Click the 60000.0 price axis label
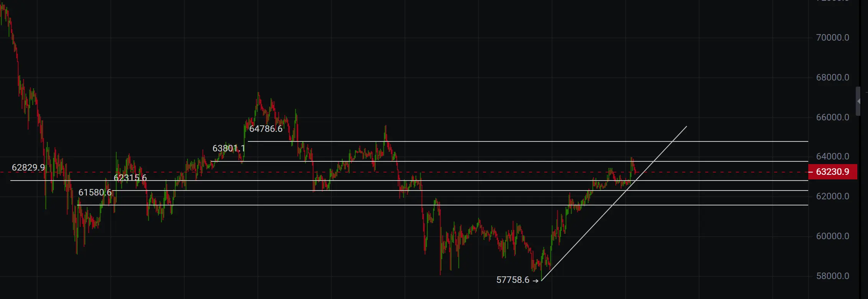The width and height of the screenshot is (868, 299). [832, 236]
